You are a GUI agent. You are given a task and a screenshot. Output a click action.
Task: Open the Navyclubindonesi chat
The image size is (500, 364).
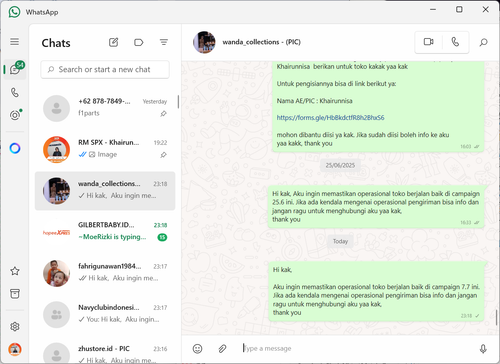tap(105, 314)
